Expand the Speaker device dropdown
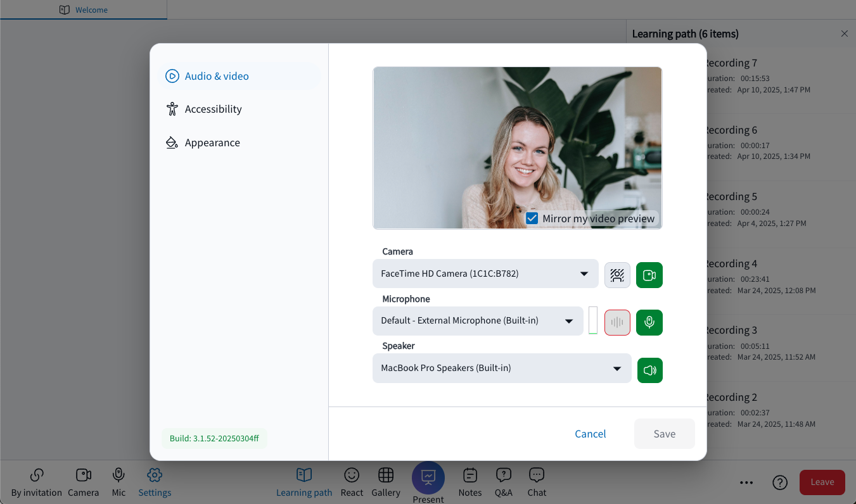The height and width of the screenshot is (504, 856). 502,369
